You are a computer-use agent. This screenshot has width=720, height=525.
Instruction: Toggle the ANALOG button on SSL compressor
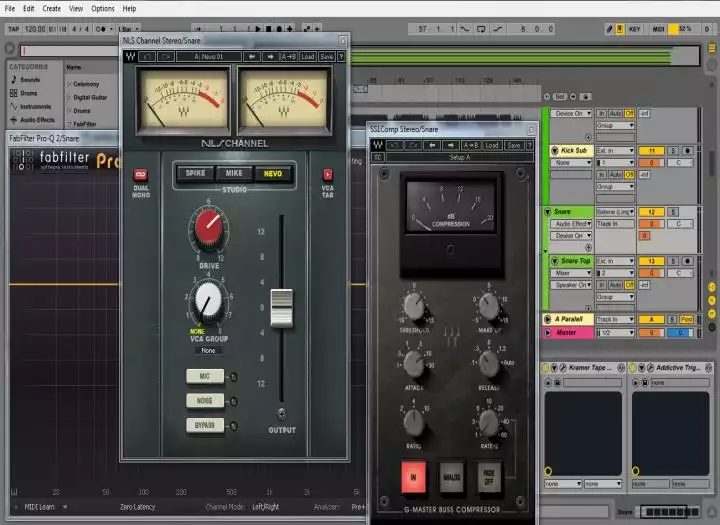click(451, 477)
